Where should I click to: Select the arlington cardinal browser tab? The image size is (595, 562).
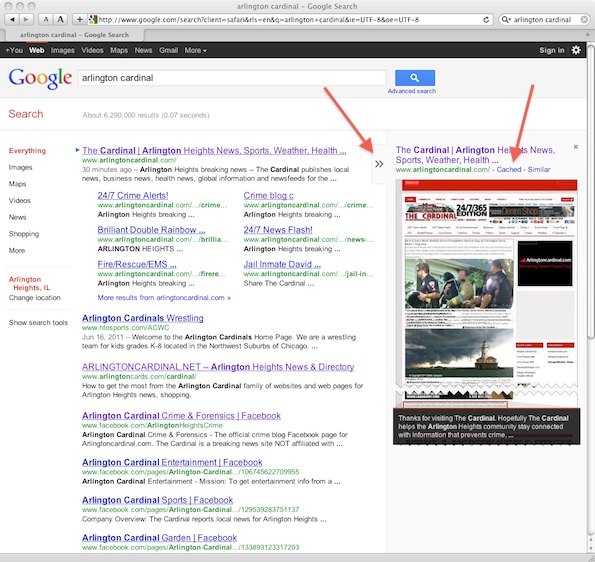coord(74,35)
